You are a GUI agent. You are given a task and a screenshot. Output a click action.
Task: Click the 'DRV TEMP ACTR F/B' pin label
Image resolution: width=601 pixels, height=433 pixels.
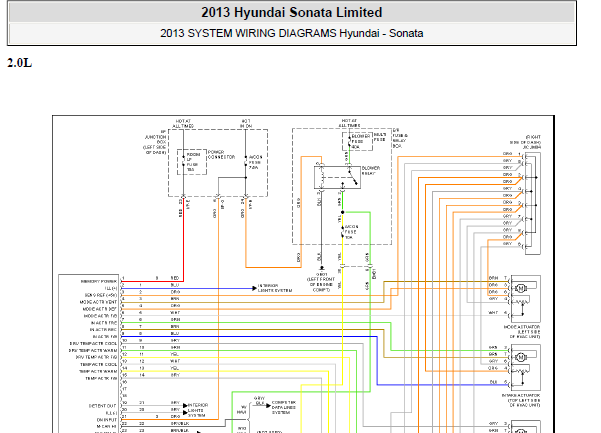[x=96, y=357]
